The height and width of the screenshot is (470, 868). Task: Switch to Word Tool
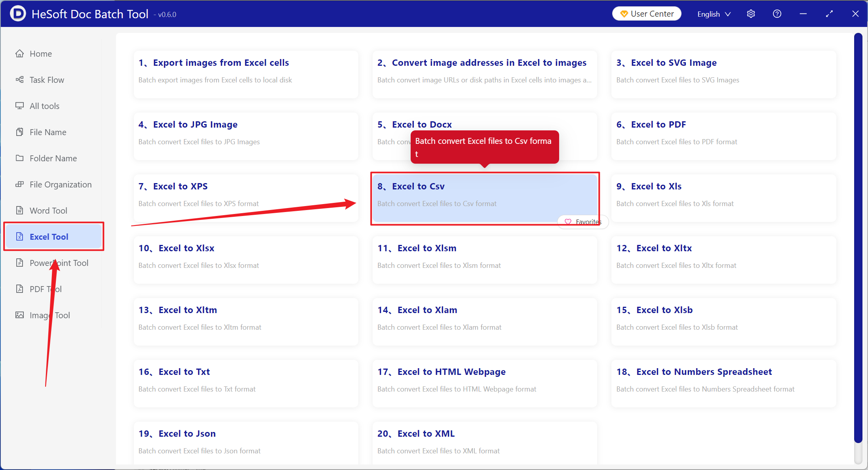pyautogui.click(x=54, y=210)
